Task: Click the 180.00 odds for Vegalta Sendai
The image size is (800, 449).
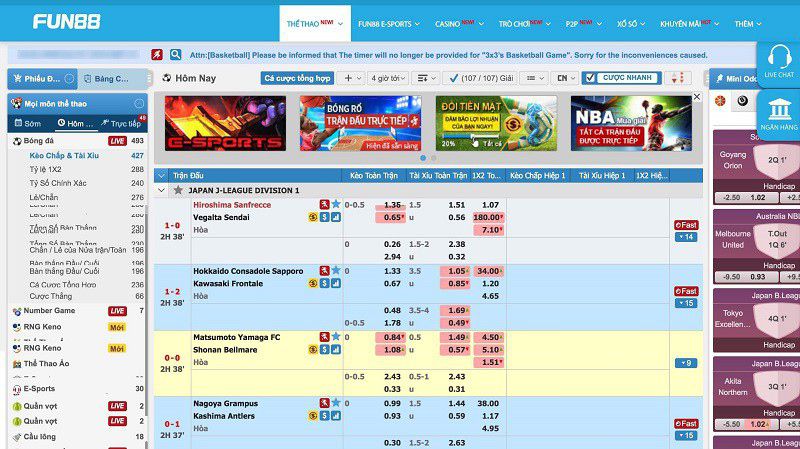Action: pyautogui.click(x=489, y=217)
